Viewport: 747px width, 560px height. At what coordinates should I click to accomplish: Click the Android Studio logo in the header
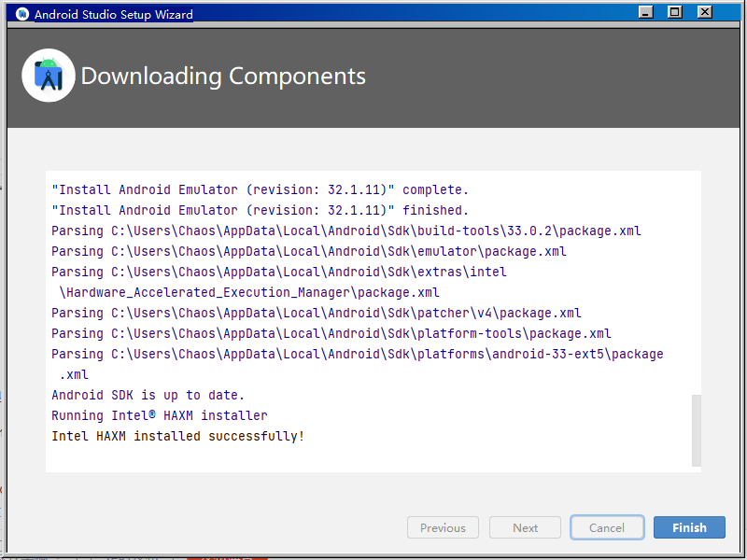48,75
